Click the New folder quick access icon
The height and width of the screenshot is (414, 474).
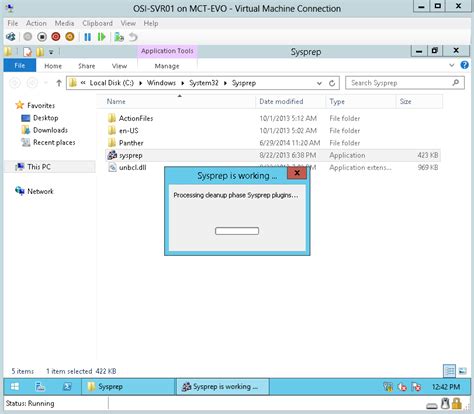pyautogui.click(x=40, y=52)
